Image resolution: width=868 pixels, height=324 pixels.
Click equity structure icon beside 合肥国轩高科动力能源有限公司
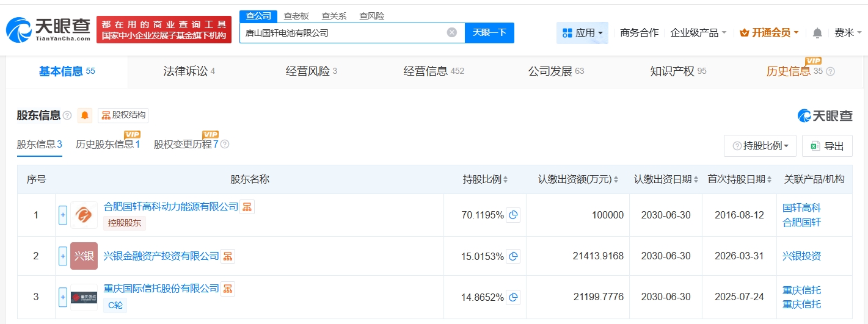[x=247, y=207]
